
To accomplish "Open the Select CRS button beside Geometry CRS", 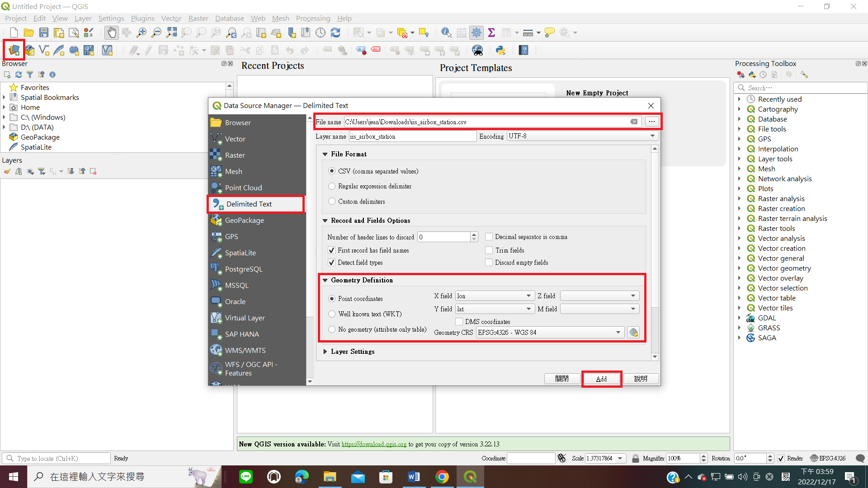I will [x=633, y=333].
